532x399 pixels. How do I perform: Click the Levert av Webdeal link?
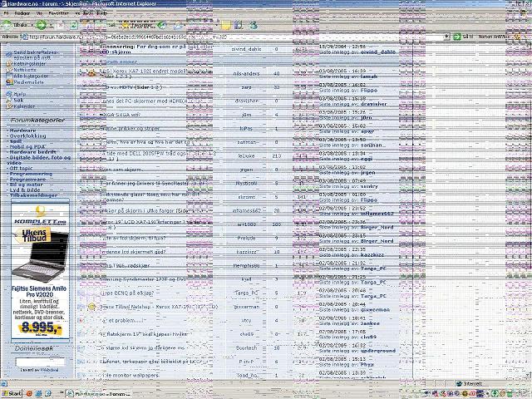(x=40, y=370)
